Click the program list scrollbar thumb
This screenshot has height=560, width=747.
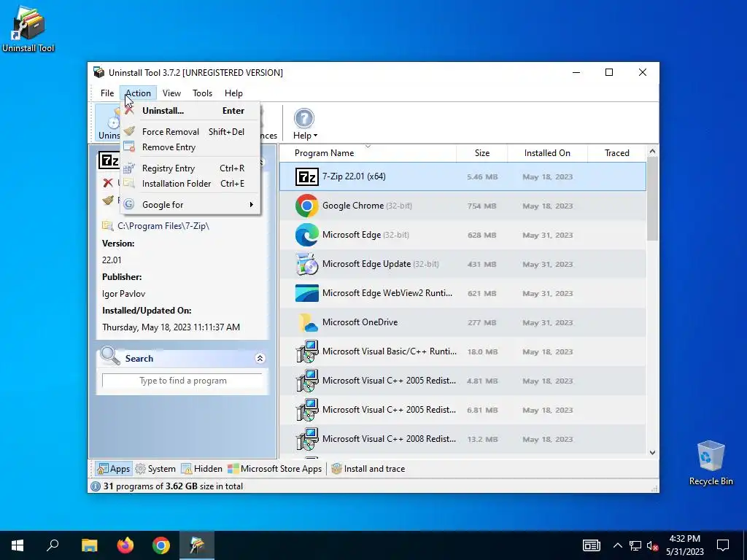(x=652, y=198)
